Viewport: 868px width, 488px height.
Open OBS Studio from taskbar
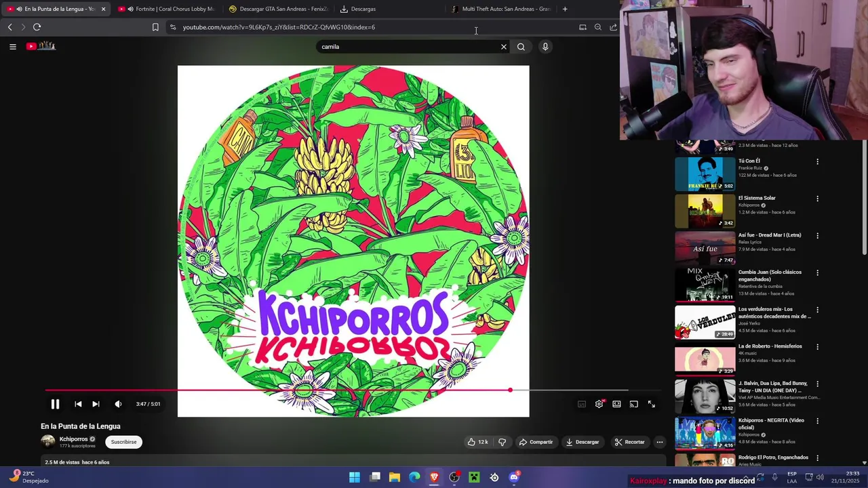tap(454, 477)
